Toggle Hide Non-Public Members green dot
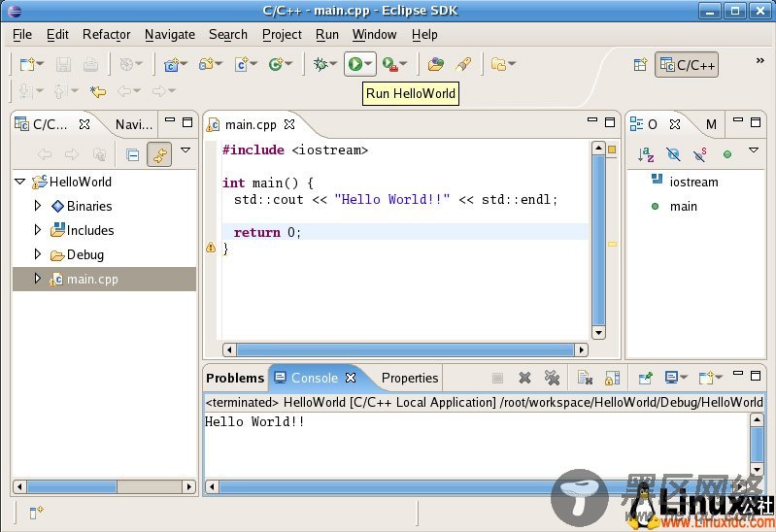Viewport: 776px width, 532px height. 727,154
